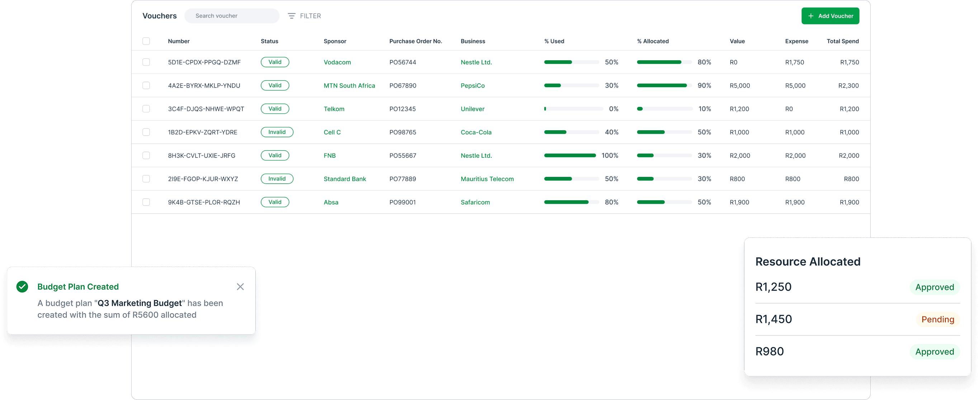Check the box for voucher 5D1E-CPDX-PPGQ-DZMF
980x400 pixels.
coord(146,62)
